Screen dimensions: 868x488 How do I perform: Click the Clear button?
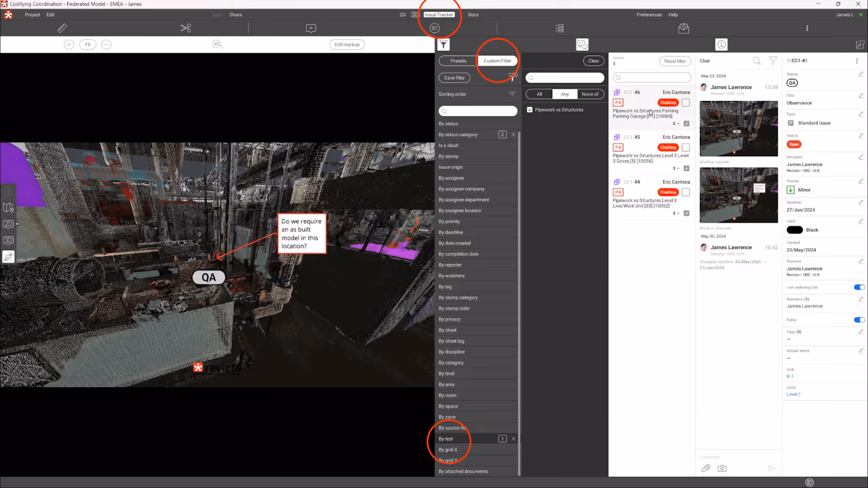coord(593,61)
